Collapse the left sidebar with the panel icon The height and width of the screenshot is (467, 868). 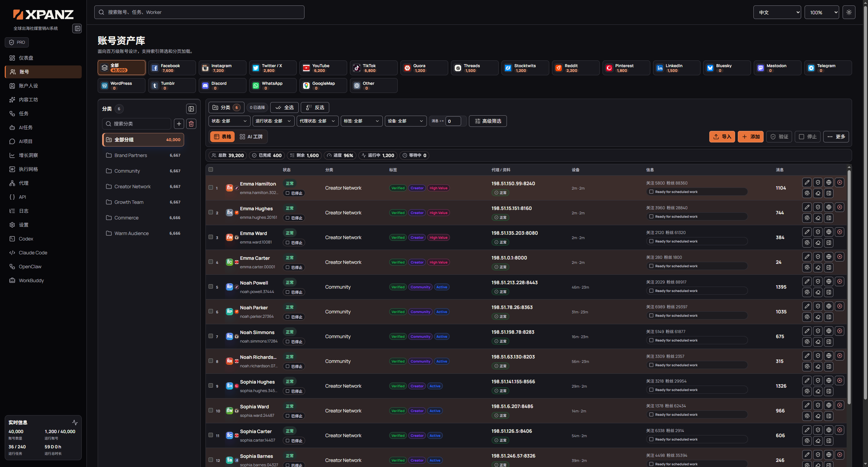click(77, 28)
